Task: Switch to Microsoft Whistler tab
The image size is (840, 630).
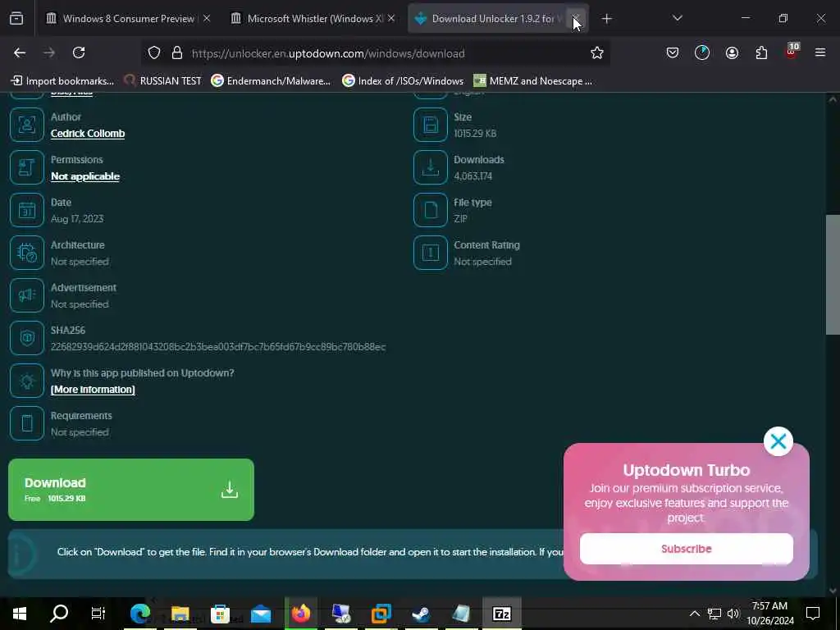Action: pyautogui.click(x=315, y=19)
